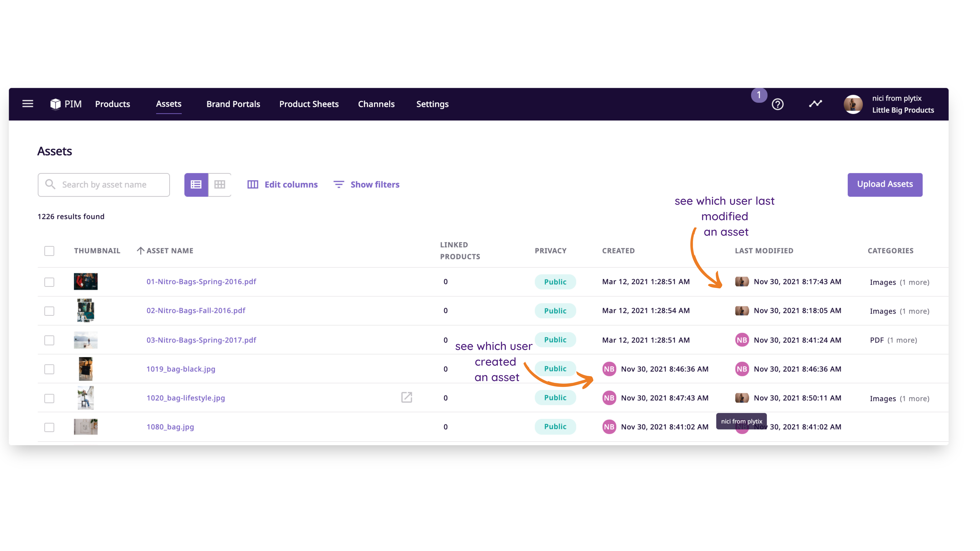This screenshot has width=980, height=551.
Task: Focus the Search by asset name field
Action: pos(103,185)
